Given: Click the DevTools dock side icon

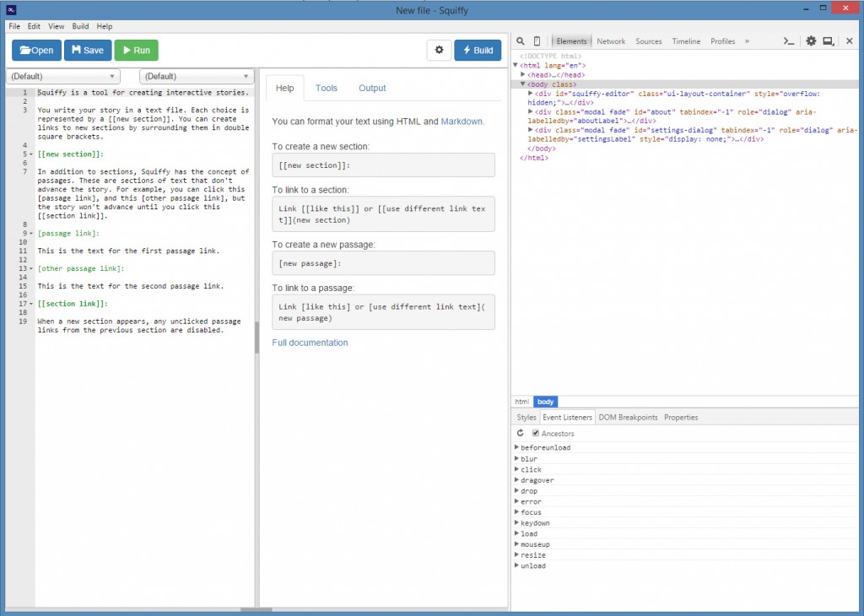Looking at the screenshot, I should click(x=829, y=41).
